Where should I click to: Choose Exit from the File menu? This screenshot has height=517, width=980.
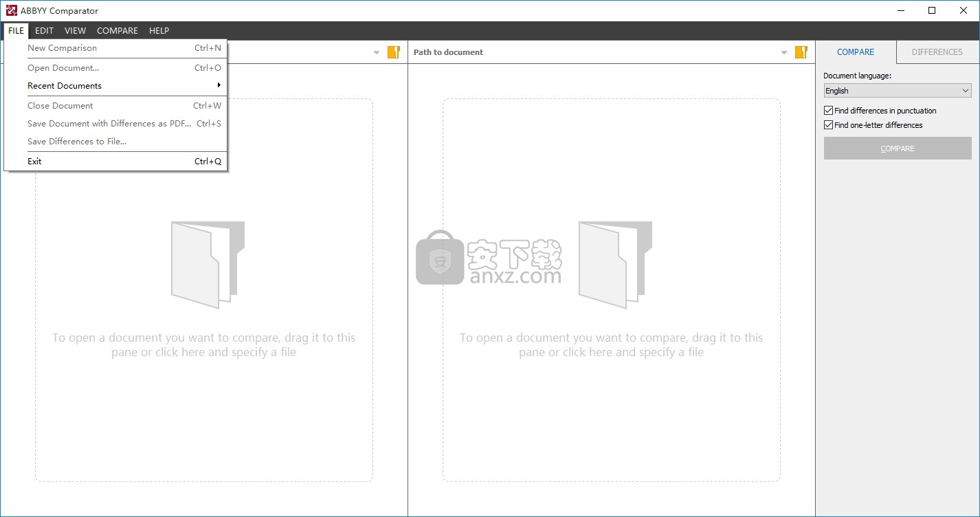(x=115, y=162)
